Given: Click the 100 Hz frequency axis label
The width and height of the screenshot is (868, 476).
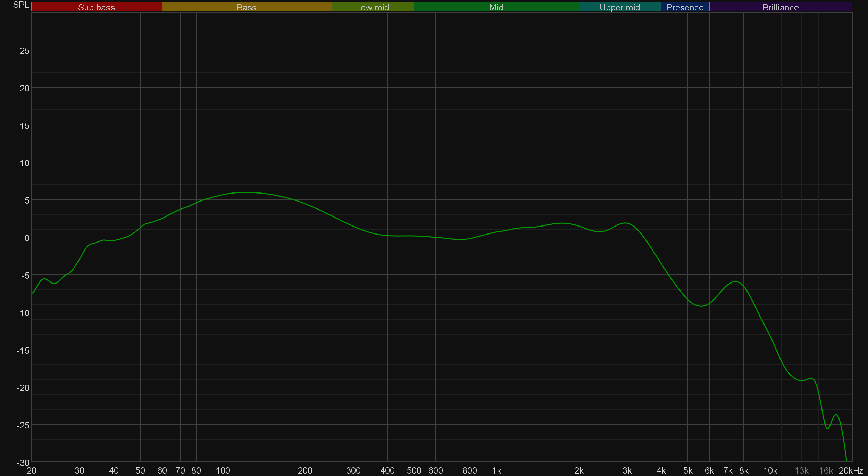Looking at the screenshot, I should (223, 470).
